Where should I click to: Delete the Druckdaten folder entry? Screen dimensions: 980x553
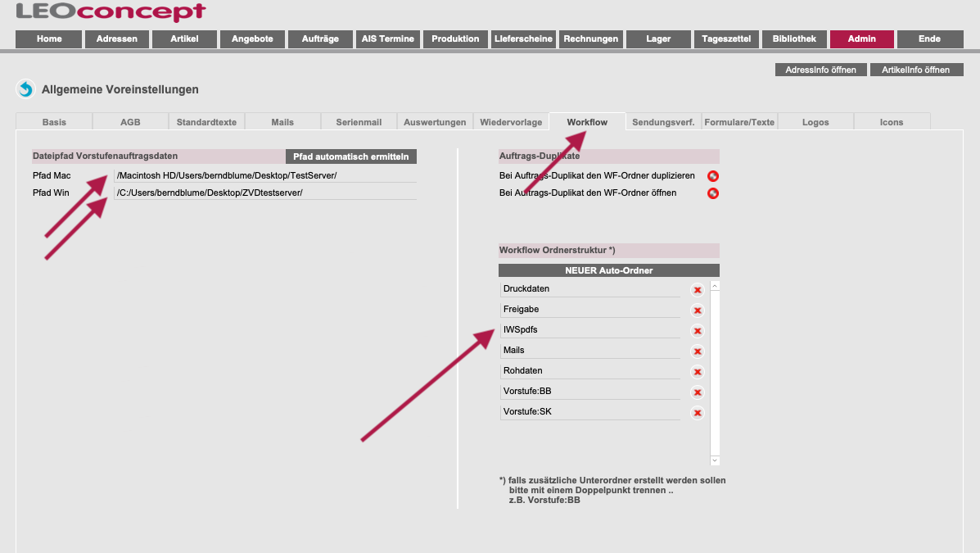coord(698,290)
